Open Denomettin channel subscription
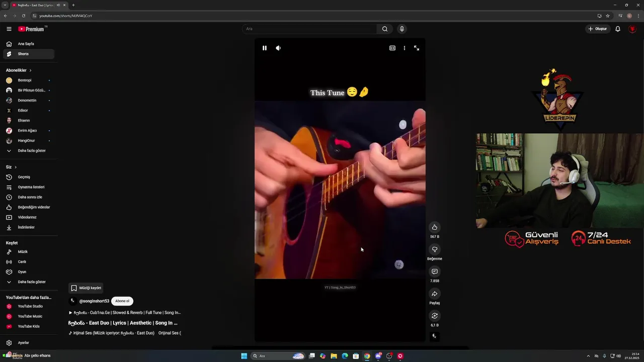644x362 pixels. pos(28,101)
